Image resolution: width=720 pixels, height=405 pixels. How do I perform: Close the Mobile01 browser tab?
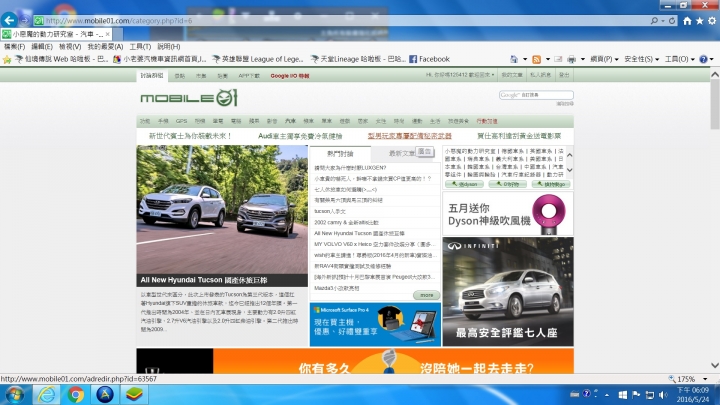point(107,34)
